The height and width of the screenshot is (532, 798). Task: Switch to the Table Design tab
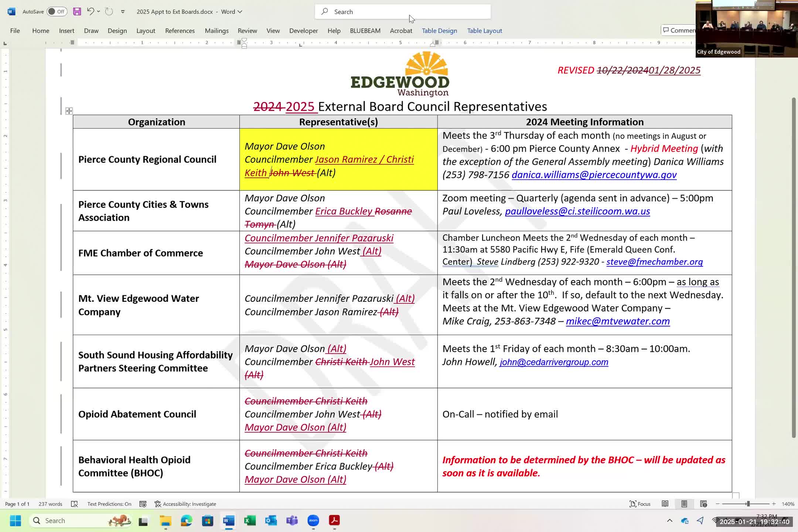[x=439, y=31]
